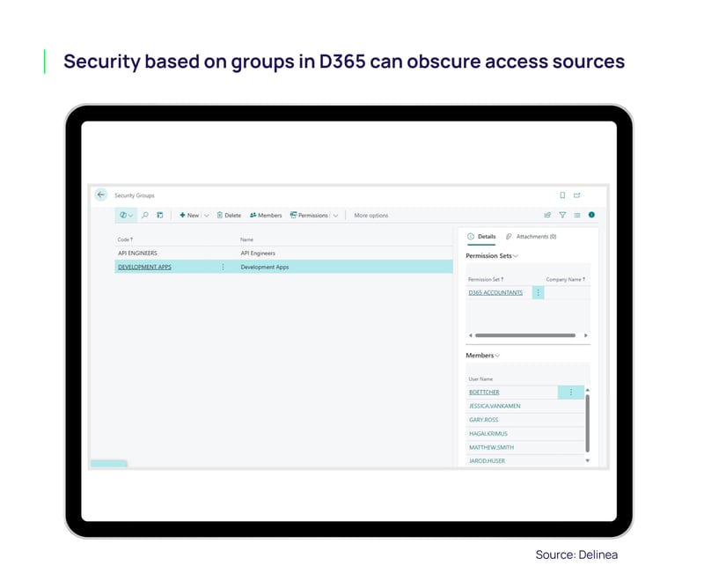The height and width of the screenshot is (588, 704).
Task: Open the DEVELOPMENT APPS link
Action: (x=144, y=267)
